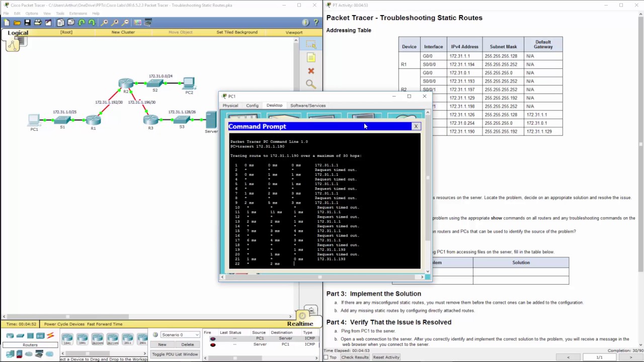644x362 pixels.
Task: Click the Delete scenario button
Action: coord(188,344)
